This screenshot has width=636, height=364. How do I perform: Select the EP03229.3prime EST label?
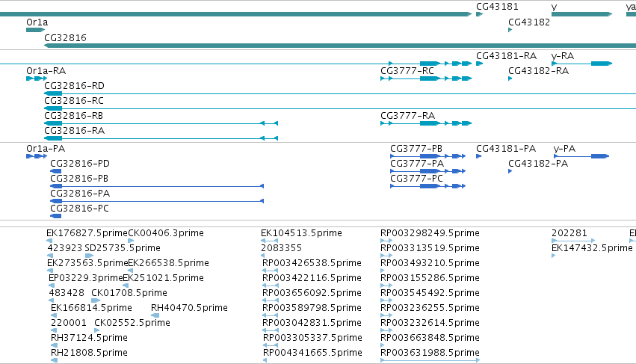(x=86, y=278)
